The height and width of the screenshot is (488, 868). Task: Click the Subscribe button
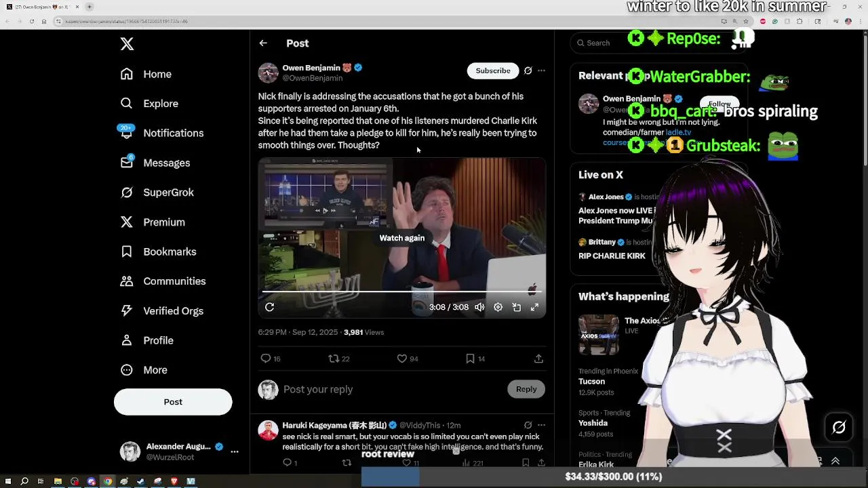(x=493, y=70)
